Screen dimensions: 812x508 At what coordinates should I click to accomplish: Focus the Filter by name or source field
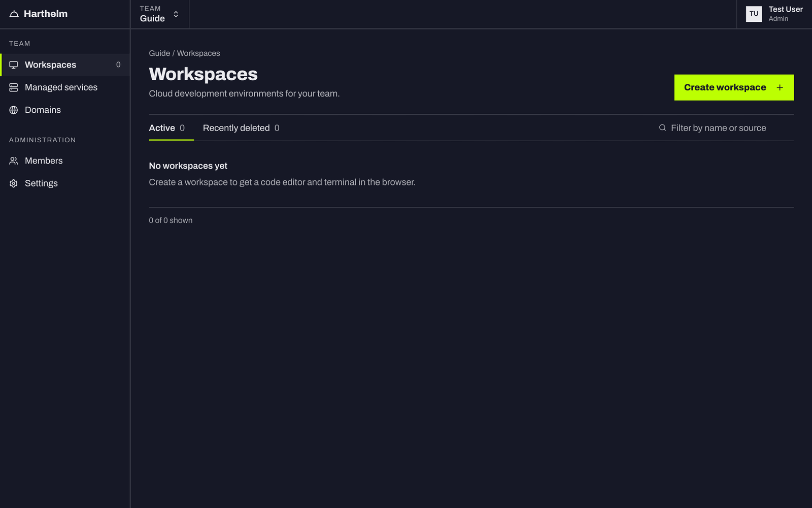pos(726,128)
